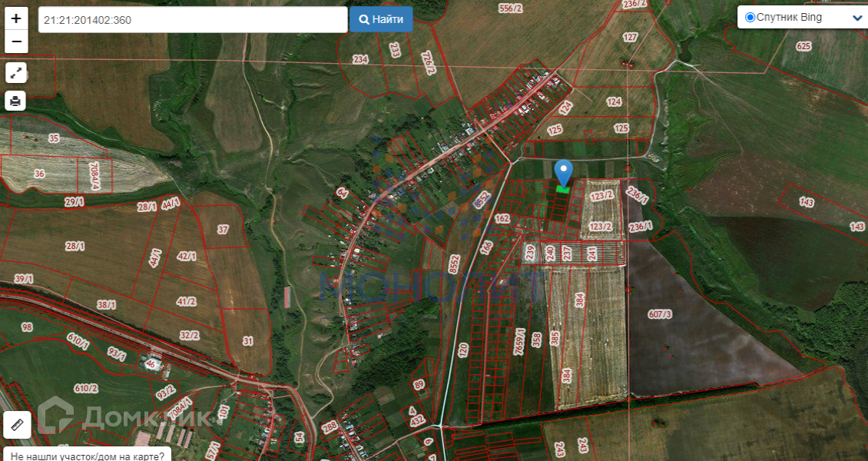Click parcel label 239
868x461 pixels.
pos(530,254)
